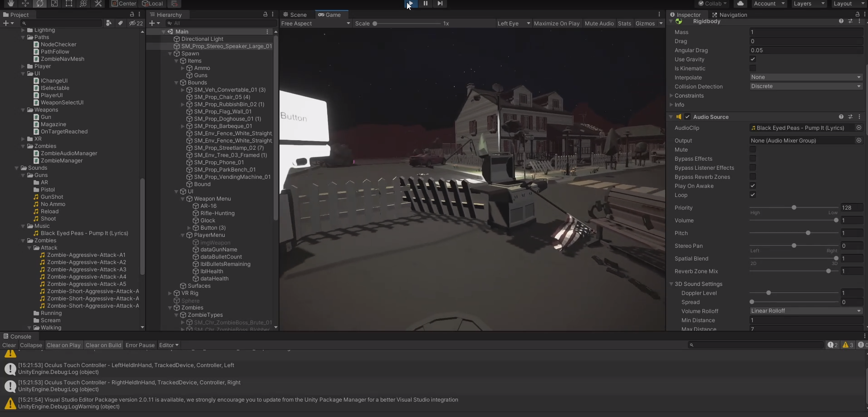The image size is (868, 417).
Task: Switch to Navigation tab
Action: pos(729,15)
